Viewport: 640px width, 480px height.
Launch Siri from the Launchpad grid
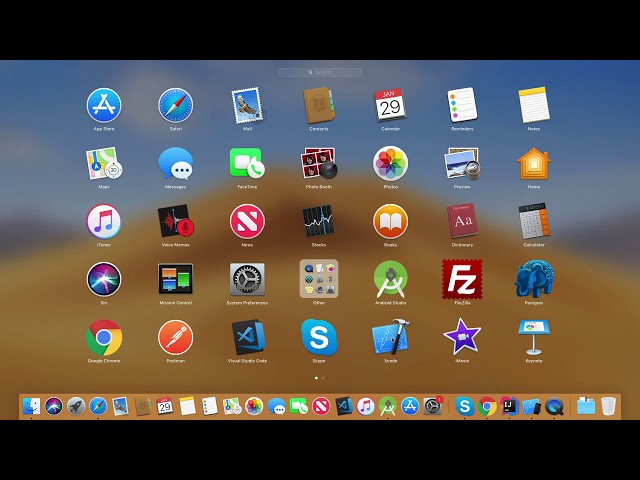pos(104,279)
